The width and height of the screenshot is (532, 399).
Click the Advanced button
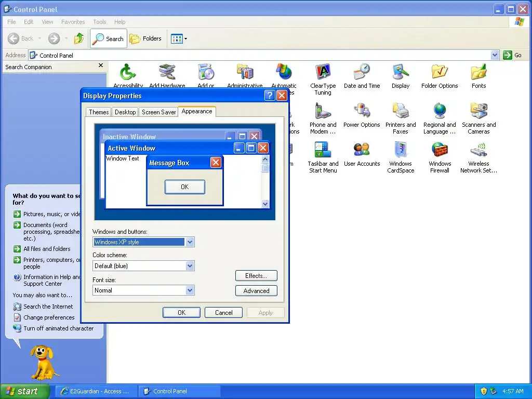click(x=256, y=291)
